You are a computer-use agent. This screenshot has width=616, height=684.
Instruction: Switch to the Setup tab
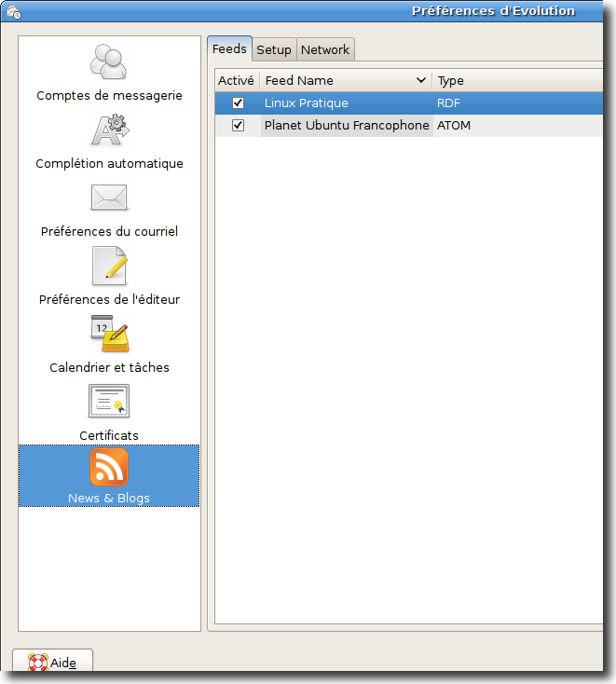tap(274, 49)
